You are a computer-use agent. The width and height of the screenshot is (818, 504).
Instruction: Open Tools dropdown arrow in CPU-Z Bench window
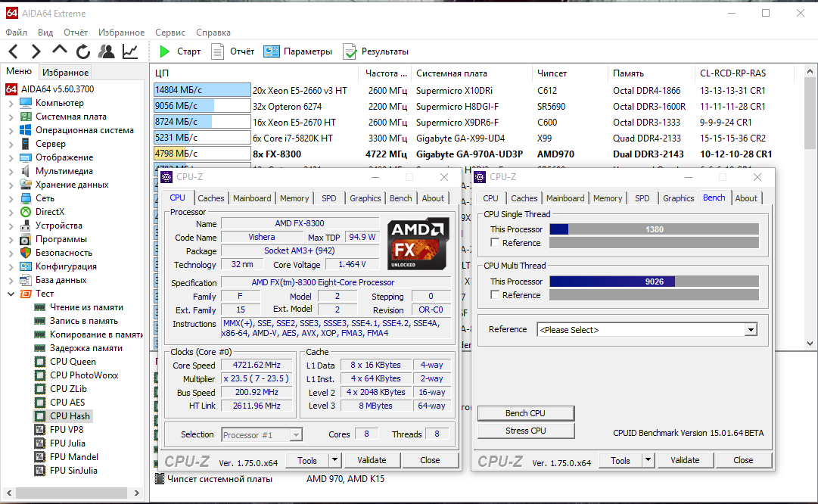648,460
